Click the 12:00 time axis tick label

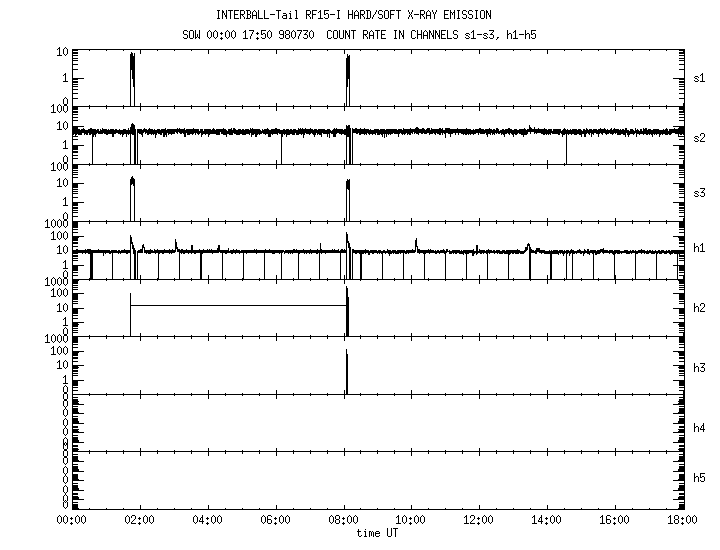pos(479,521)
